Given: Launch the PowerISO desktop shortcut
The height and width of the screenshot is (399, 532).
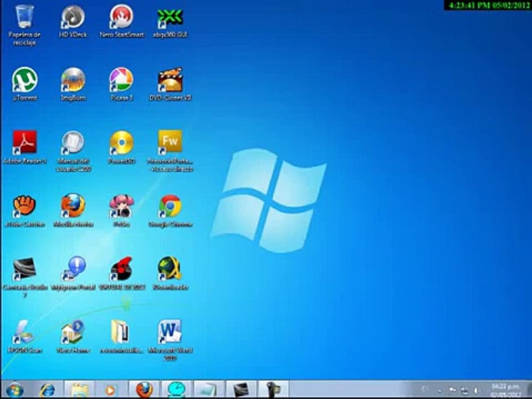Looking at the screenshot, I should 121,147.
